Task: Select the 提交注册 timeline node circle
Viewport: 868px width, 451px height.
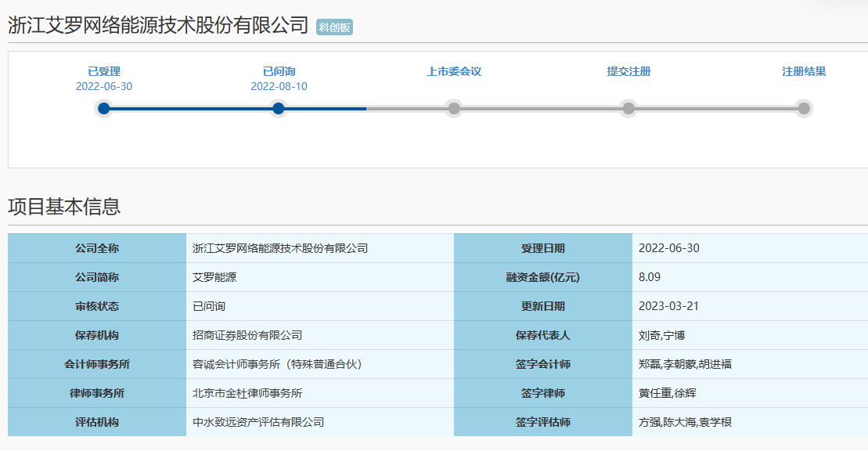Action: point(628,109)
